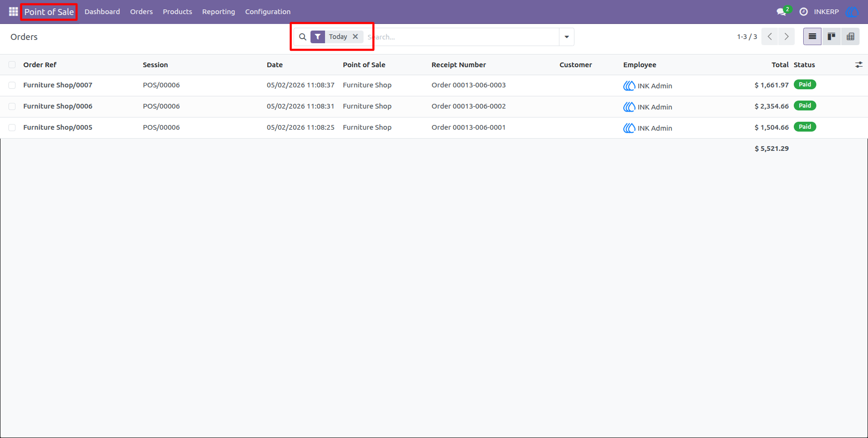Check the Furniture Shop/0005 row checkbox
868x438 pixels.
coord(12,128)
